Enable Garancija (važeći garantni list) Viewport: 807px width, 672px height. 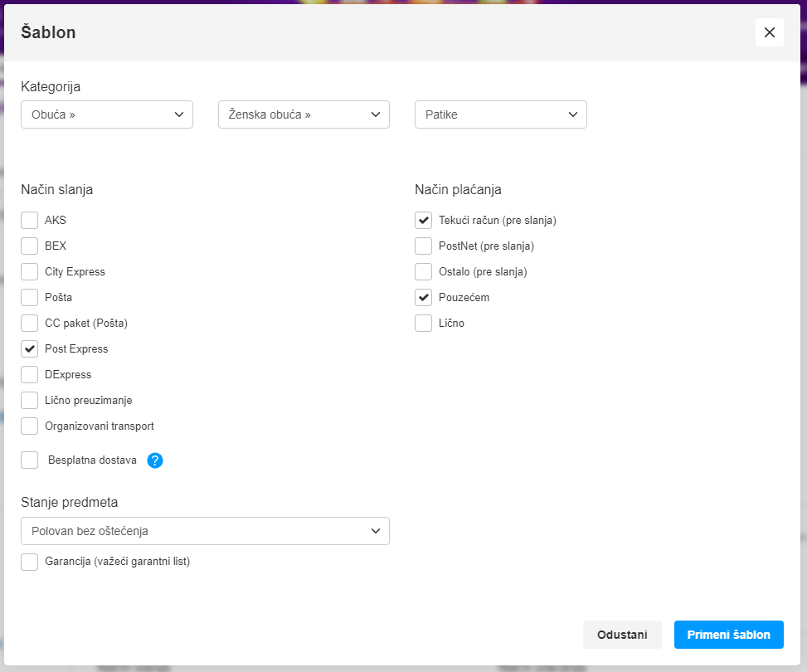pyautogui.click(x=29, y=562)
